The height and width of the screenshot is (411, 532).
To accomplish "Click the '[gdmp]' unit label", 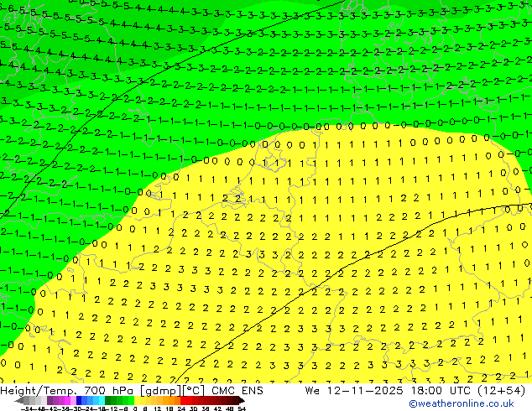I will pos(159,391).
